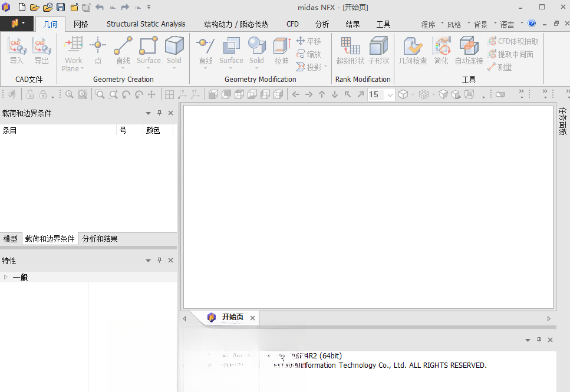Expand the 一般 property group
Screen dimensions: 570x392
coord(5,277)
